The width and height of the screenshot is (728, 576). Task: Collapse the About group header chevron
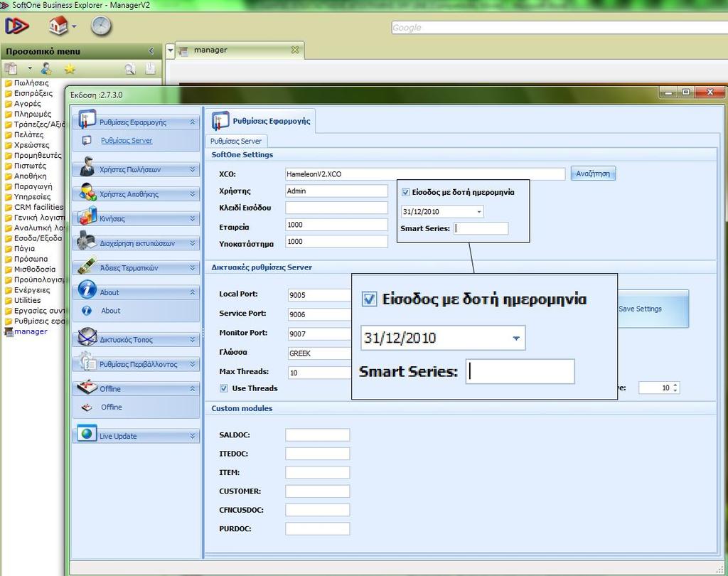(x=193, y=292)
